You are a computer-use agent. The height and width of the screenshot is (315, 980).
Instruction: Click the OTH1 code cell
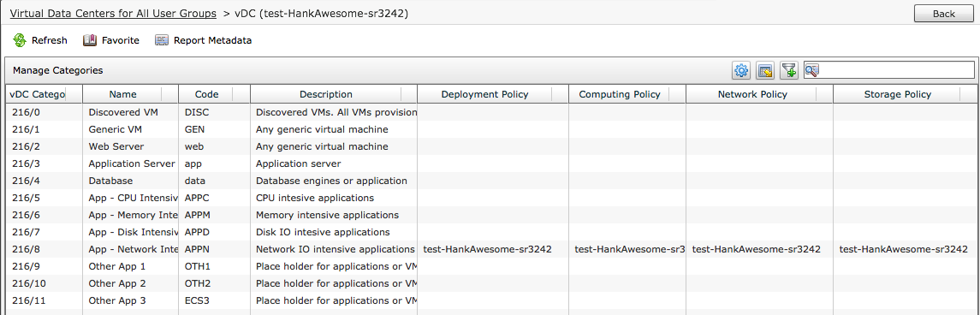pyautogui.click(x=198, y=266)
